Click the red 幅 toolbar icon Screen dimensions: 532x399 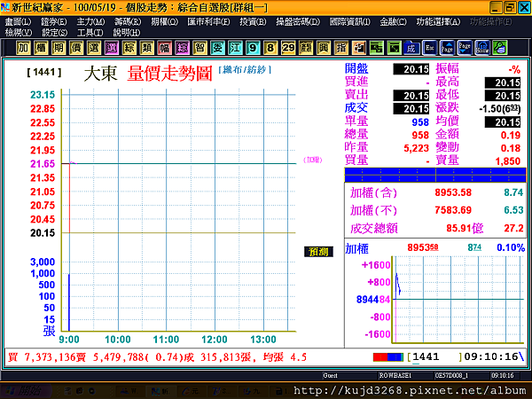164,48
